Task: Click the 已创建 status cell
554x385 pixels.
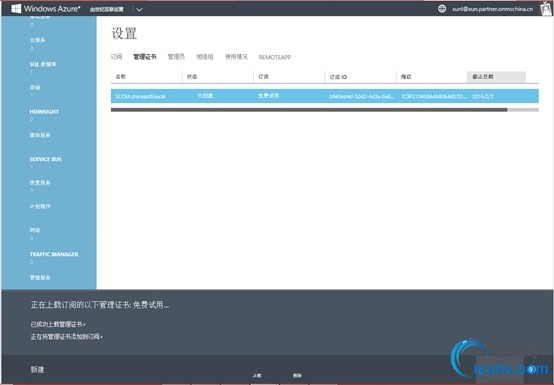Action: click(205, 96)
